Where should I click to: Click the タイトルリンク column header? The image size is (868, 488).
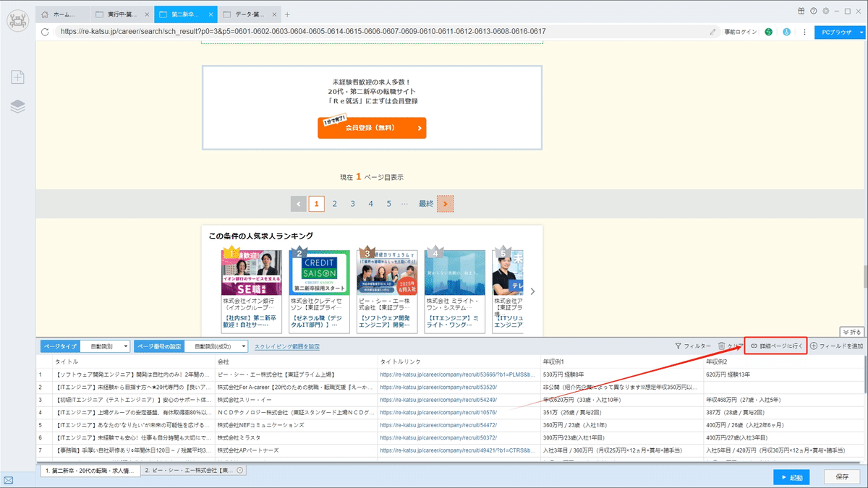[458, 361]
